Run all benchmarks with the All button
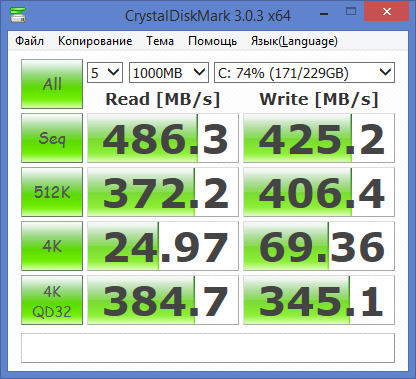416x379 pixels. [x=52, y=84]
